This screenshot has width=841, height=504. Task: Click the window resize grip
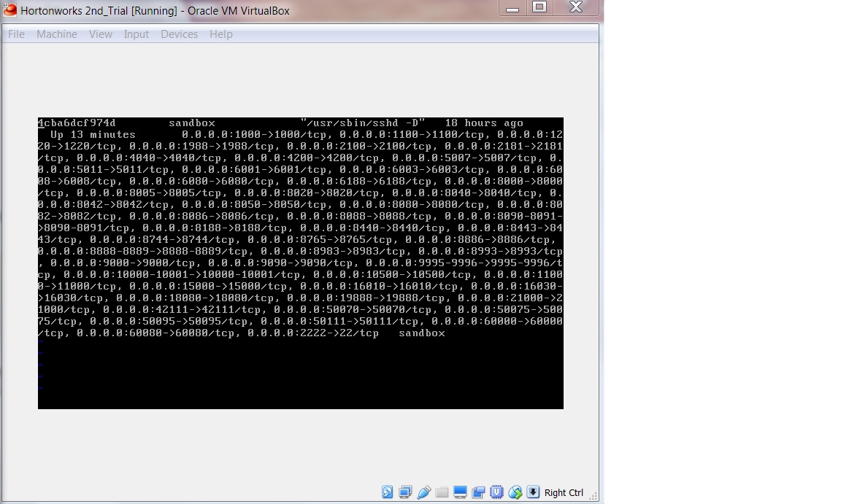click(595, 496)
